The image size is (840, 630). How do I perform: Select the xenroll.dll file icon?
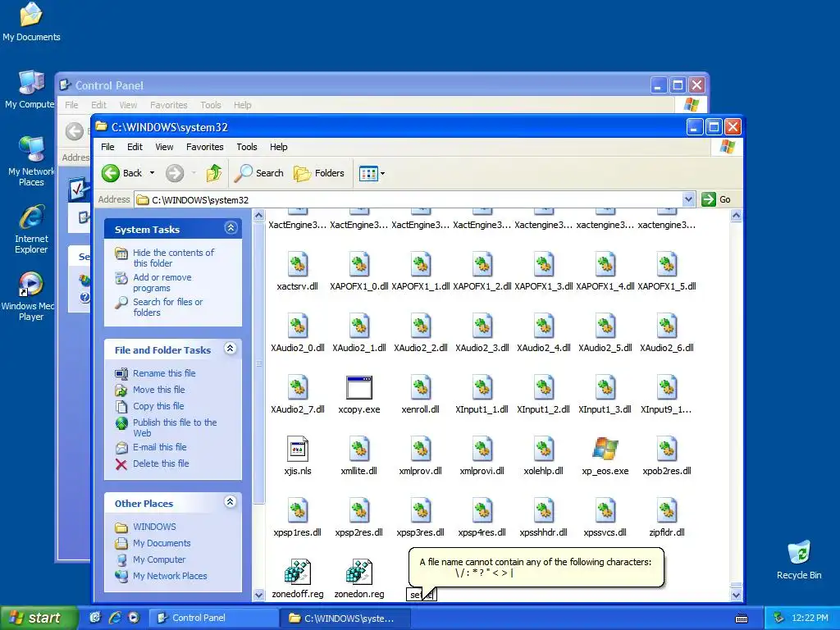pos(421,387)
